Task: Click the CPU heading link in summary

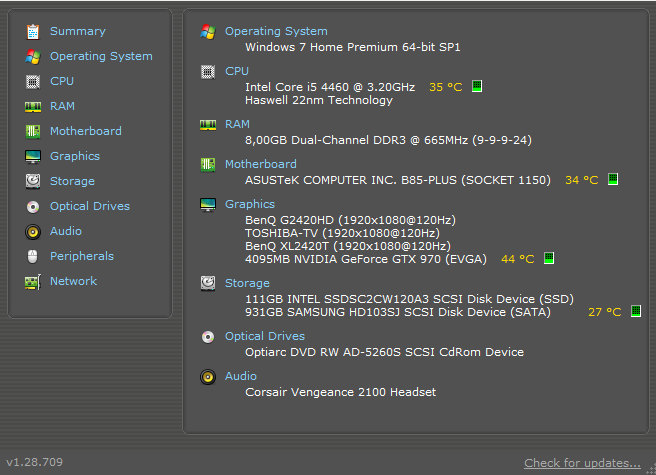Action: (x=237, y=71)
